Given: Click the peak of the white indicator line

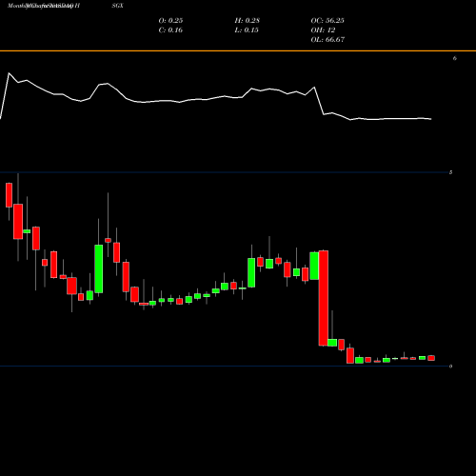Looking at the screenshot, I should (x=9, y=73).
